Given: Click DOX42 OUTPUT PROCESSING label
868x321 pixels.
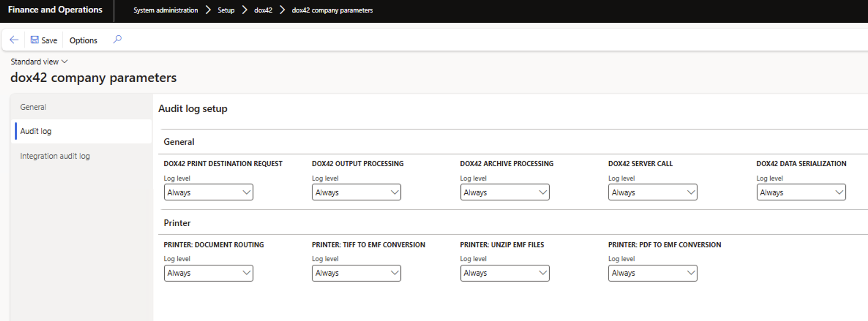Looking at the screenshot, I should (358, 164).
